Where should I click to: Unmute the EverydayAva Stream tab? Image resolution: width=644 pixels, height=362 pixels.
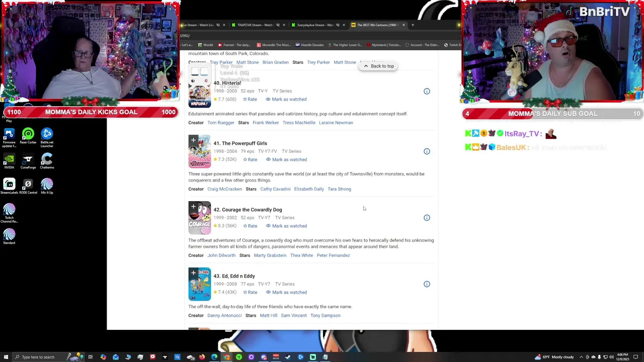point(338,25)
